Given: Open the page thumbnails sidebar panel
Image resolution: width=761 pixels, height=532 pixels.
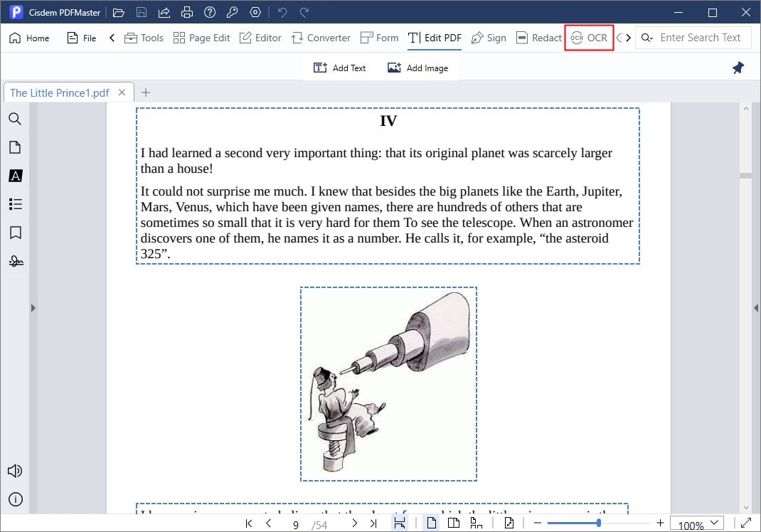Looking at the screenshot, I should tap(15, 147).
